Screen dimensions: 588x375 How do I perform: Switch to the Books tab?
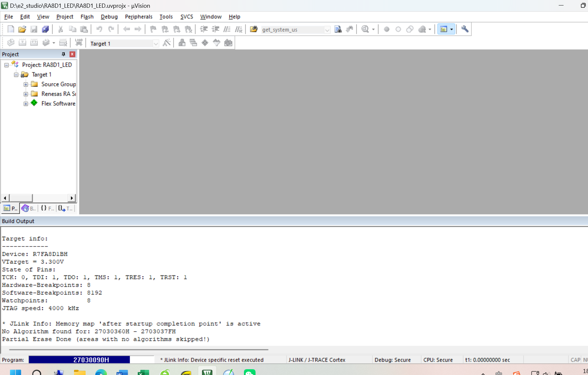coord(29,208)
